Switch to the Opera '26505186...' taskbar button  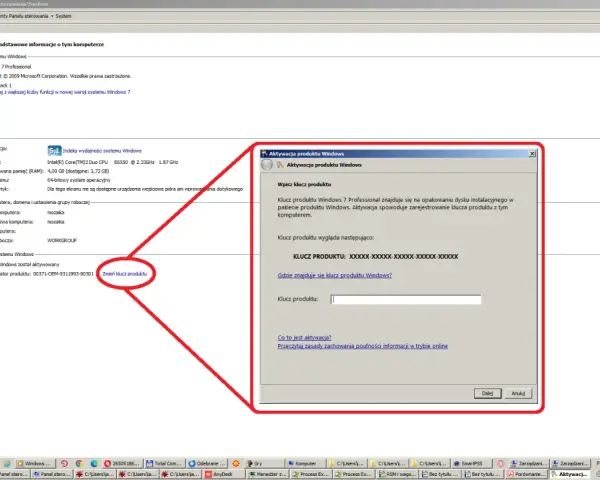pos(122,464)
